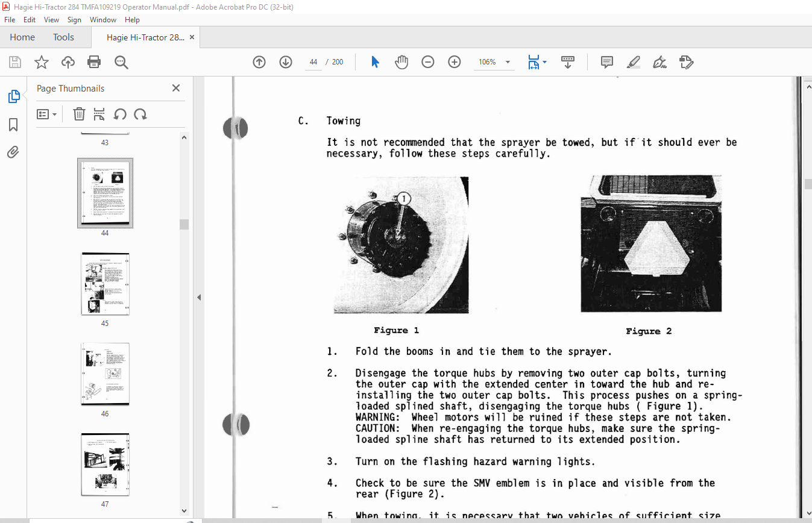
Task: Open the Help menu
Action: [132, 20]
